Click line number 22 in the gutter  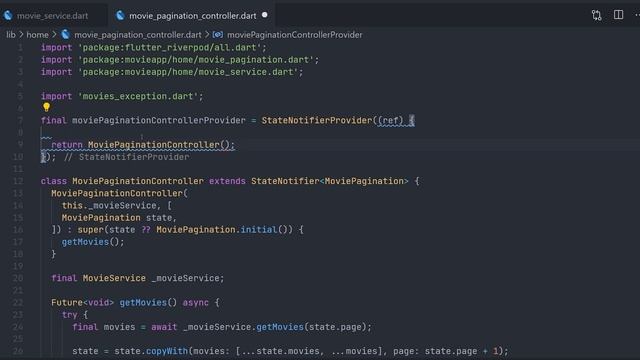tap(18, 303)
